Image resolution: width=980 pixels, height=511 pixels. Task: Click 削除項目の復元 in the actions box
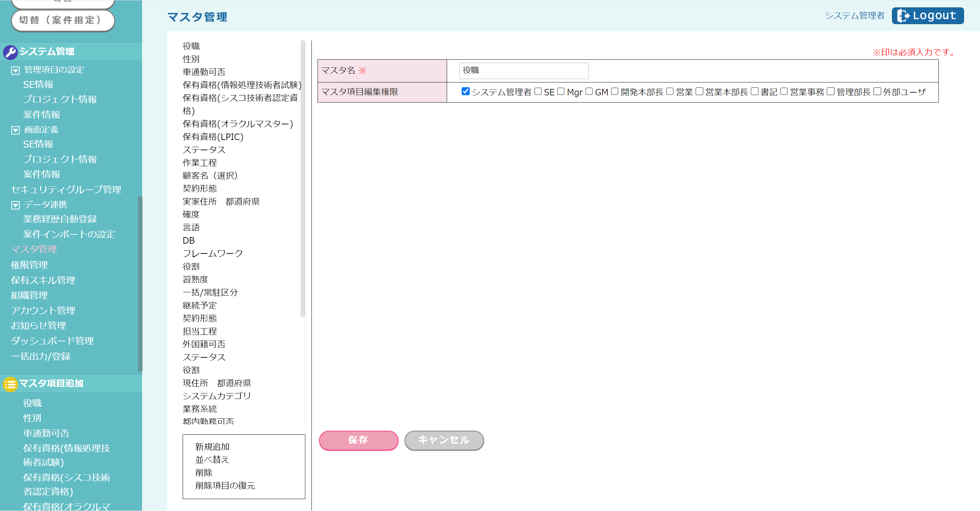click(225, 485)
